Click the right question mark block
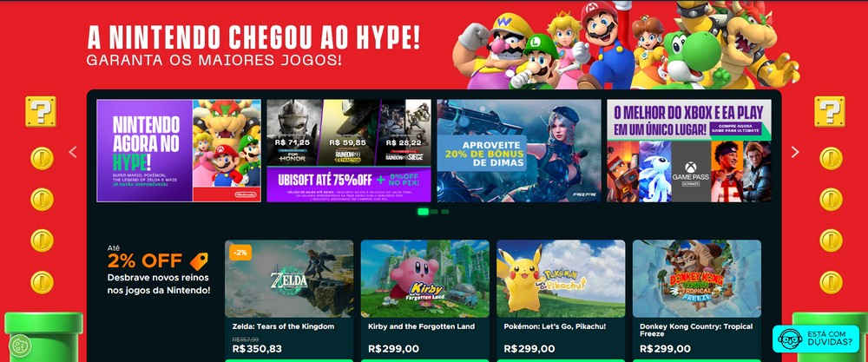Viewport: 868px width, 362px height. point(829,111)
